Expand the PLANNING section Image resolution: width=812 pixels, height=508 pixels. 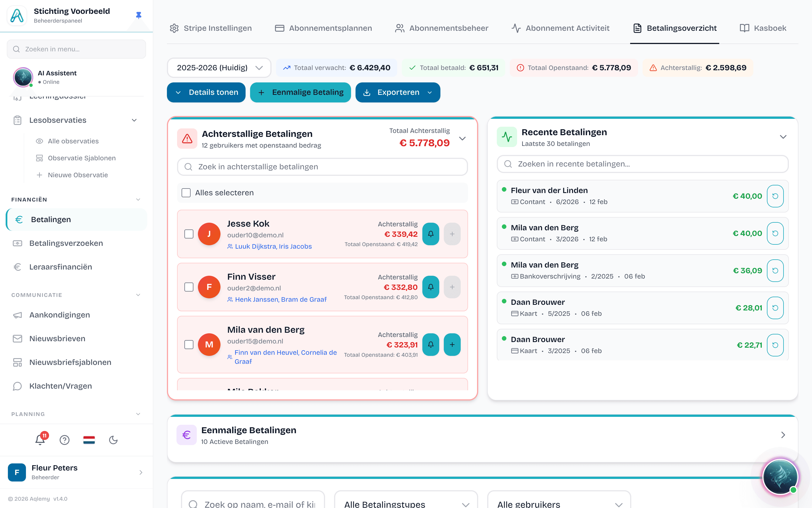(x=138, y=414)
